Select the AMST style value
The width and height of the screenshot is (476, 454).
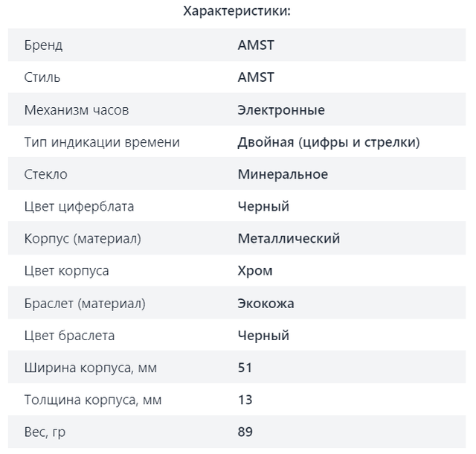click(x=256, y=77)
